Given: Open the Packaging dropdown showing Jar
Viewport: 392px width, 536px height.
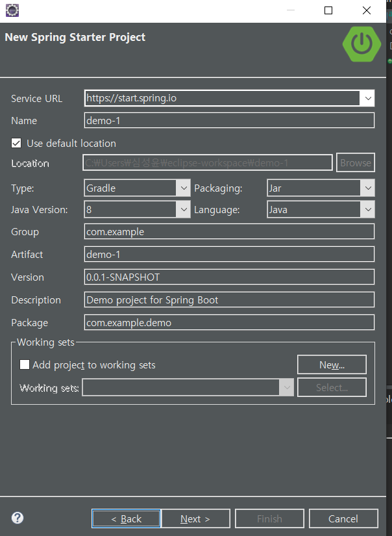Looking at the screenshot, I should tap(321, 188).
